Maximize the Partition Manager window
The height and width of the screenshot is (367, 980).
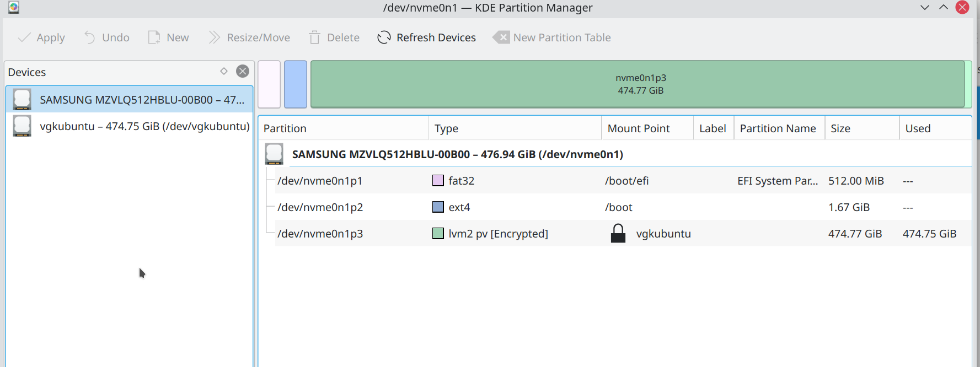pyautogui.click(x=944, y=7)
